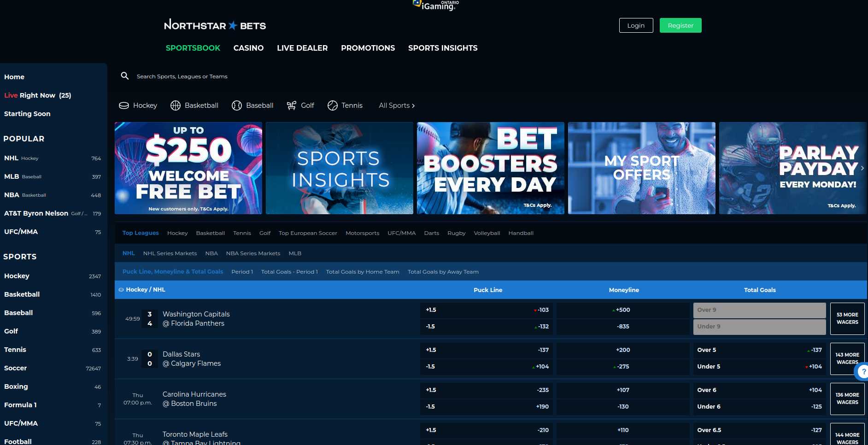868x445 pixels.
Task: Select the Baseball icon shortcut
Action: tap(237, 105)
